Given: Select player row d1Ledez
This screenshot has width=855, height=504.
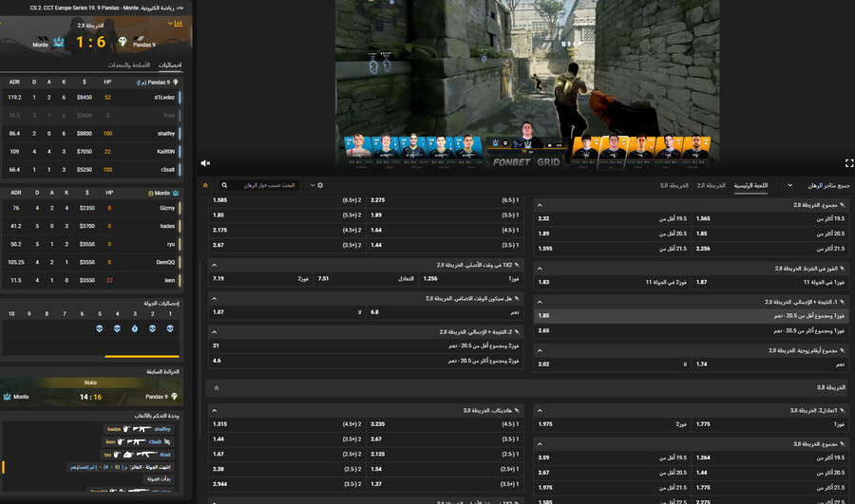Looking at the screenshot, I should 91,98.
